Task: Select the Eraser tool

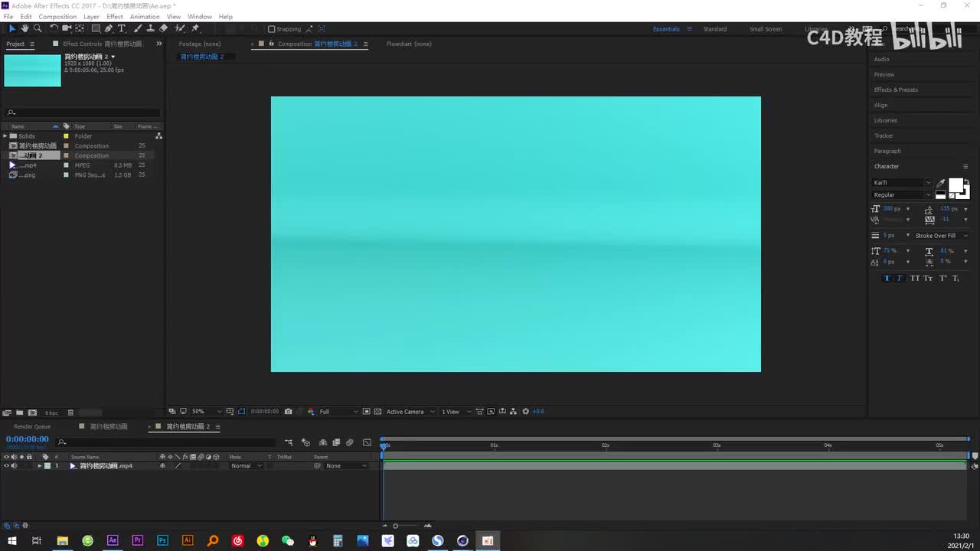Action: pos(163,28)
